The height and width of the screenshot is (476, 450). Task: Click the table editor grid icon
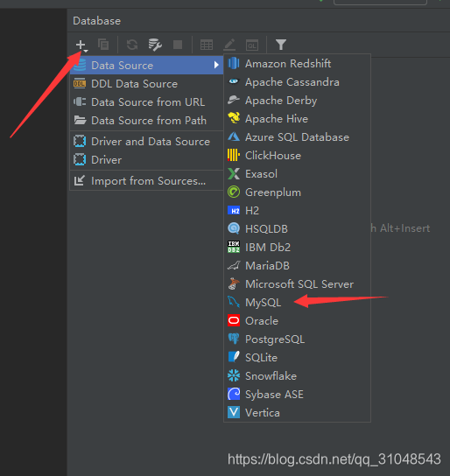tap(207, 45)
